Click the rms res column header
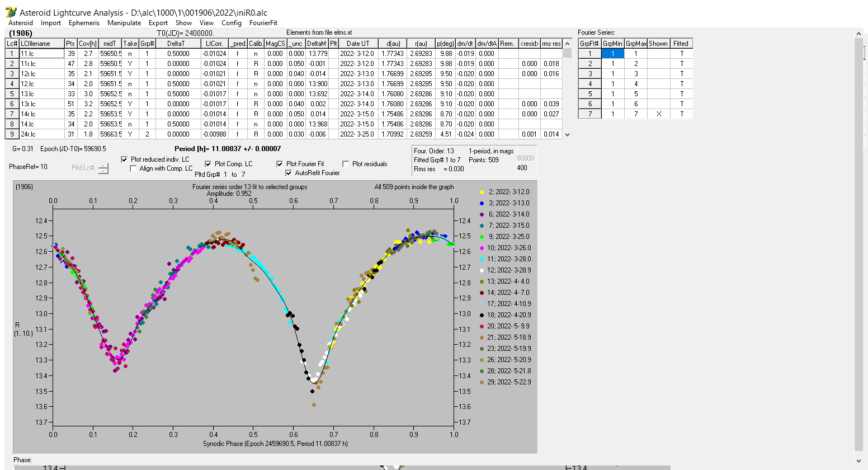The width and height of the screenshot is (868, 470). [551, 44]
